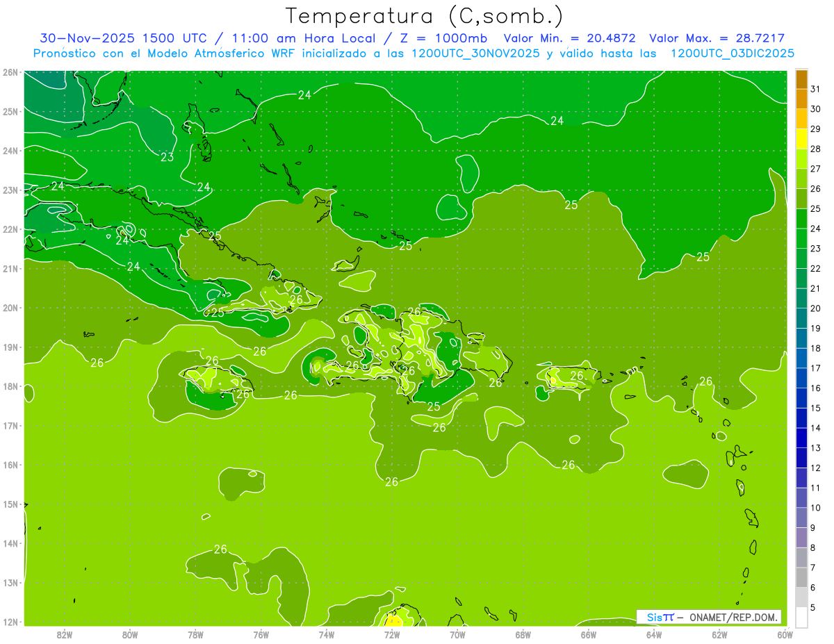Click the colorbar label "20"
834x644 pixels.
point(815,308)
